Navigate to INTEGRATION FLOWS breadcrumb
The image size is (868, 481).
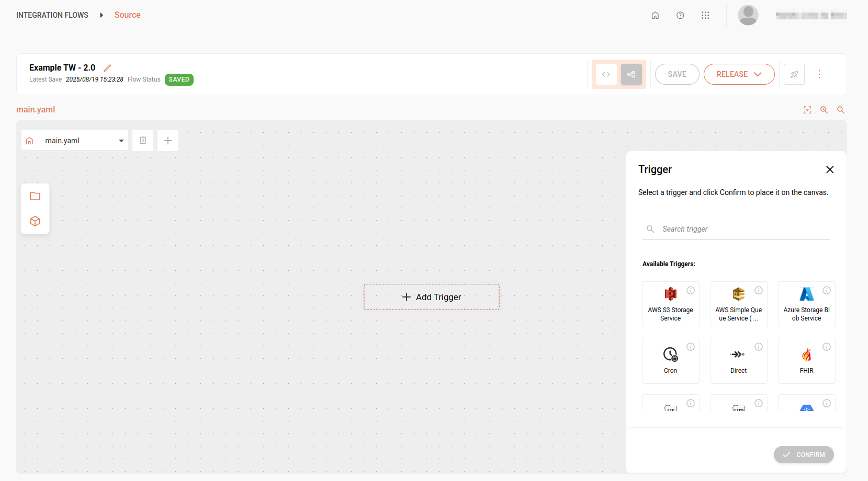[x=52, y=15]
